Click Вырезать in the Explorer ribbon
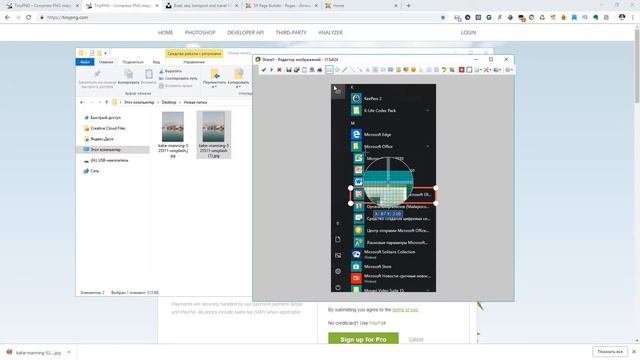The width and height of the screenshot is (640, 360). (171, 71)
